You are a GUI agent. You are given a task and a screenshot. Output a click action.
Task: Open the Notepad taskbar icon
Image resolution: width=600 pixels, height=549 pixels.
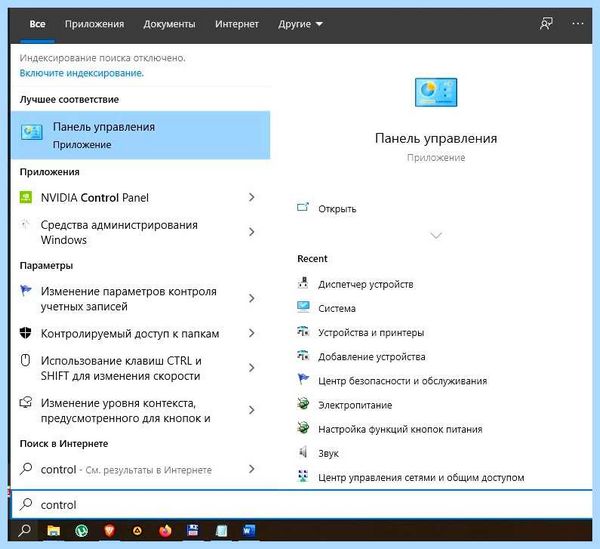tap(221, 530)
